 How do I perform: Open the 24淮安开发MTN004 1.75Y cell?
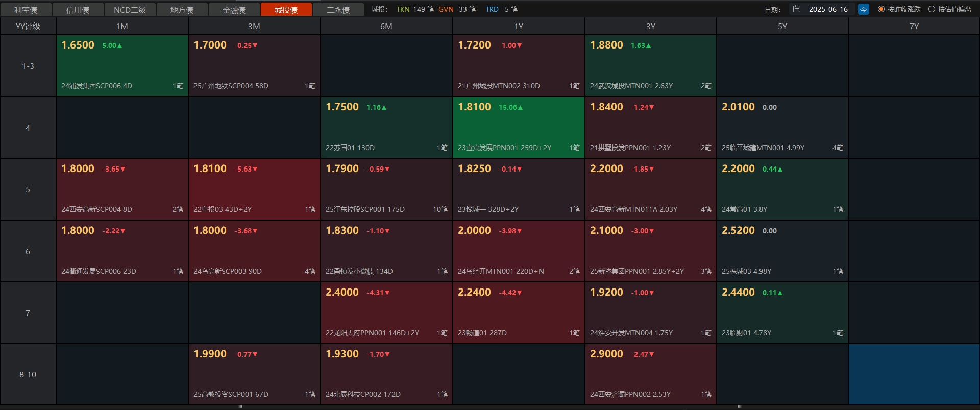[x=651, y=313]
